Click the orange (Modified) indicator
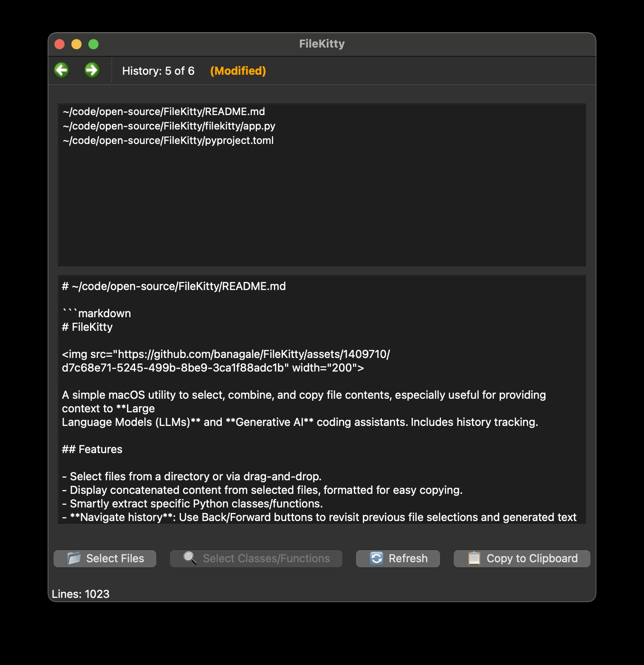Screen dimensions: 644x665 pyautogui.click(x=238, y=71)
